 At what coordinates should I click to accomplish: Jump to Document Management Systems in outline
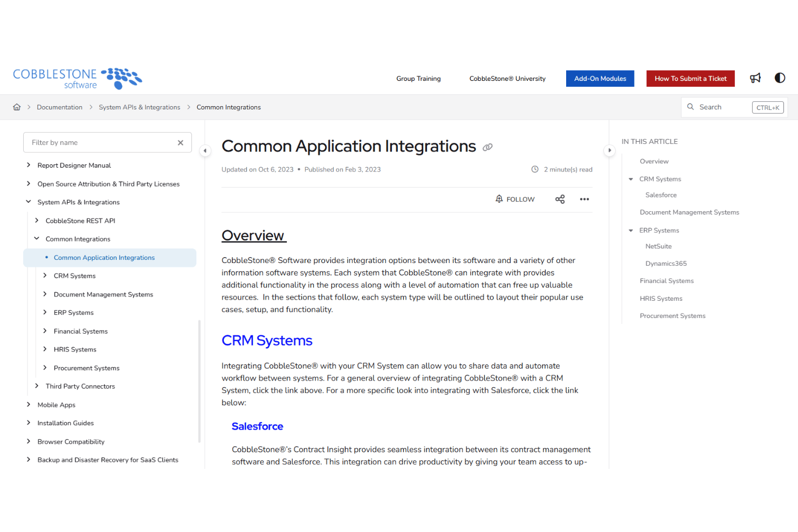pyautogui.click(x=690, y=212)
